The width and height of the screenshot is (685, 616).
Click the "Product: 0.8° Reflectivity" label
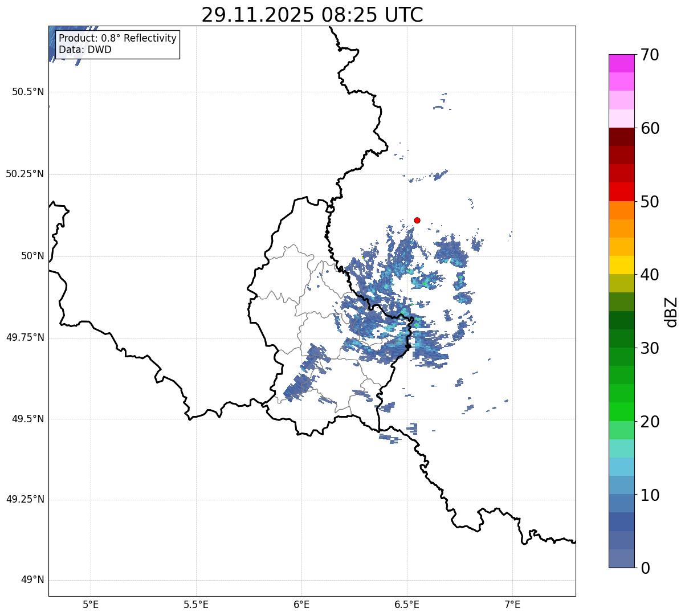tap(118, 38)
